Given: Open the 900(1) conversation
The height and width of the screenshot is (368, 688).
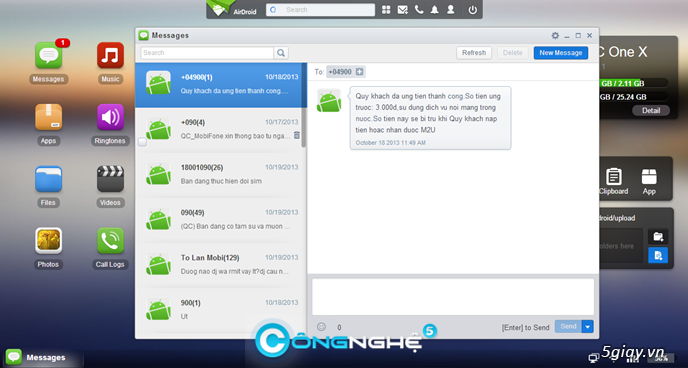Looking at the screenshot, I should tap(219, 310).
